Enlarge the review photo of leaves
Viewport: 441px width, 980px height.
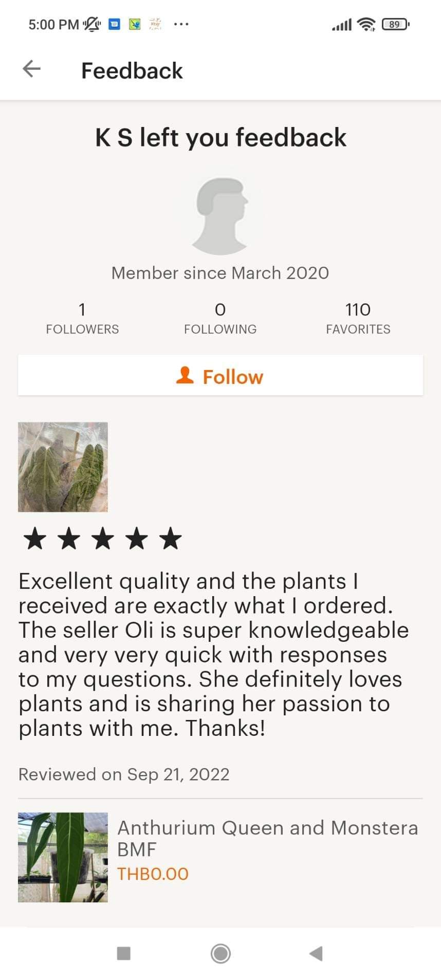point(63,467)
